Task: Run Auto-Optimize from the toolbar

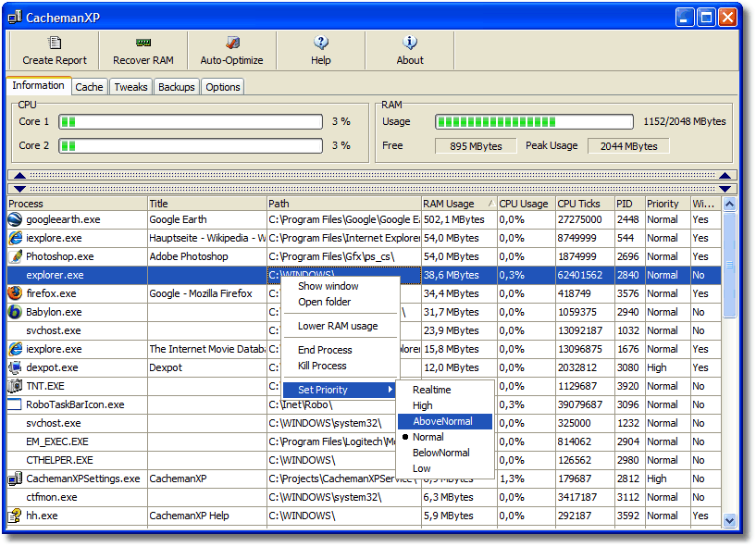Action: point(231,44)
